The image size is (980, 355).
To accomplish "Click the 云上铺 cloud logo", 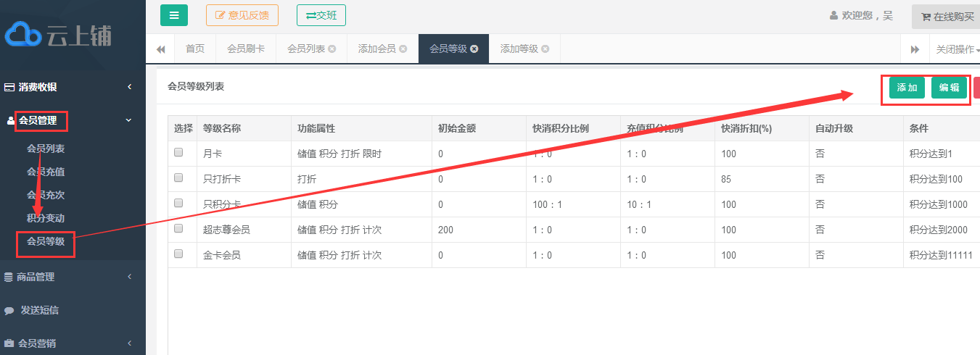I will pos(58,35).
